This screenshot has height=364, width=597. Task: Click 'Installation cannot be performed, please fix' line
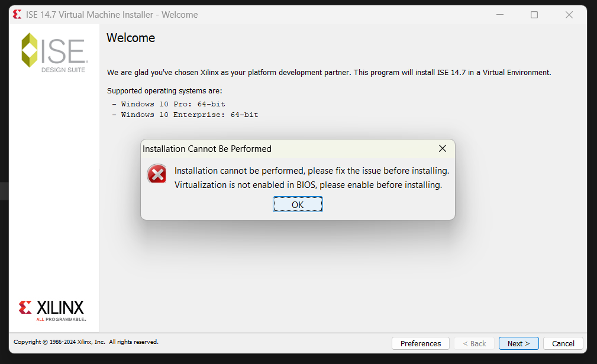point(312,171)
